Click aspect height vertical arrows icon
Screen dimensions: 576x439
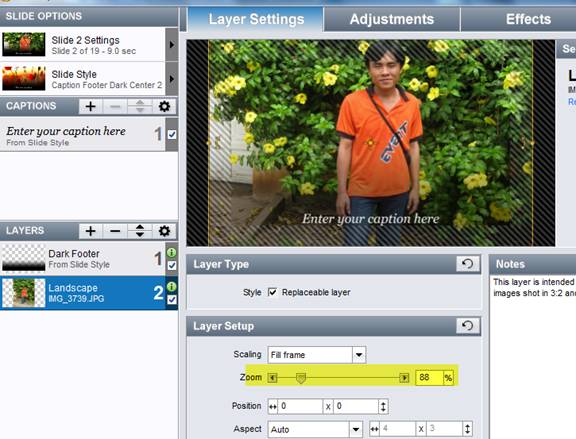(467, 429)
